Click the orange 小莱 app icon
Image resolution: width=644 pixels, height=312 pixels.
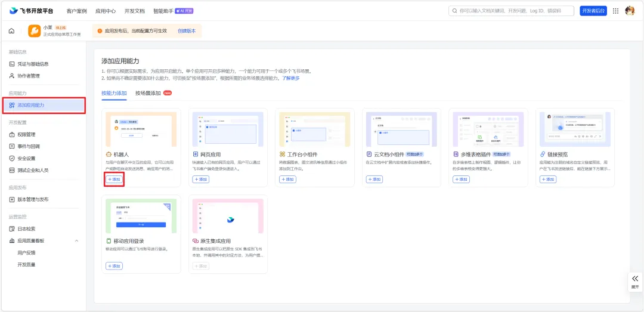coord(34,31)
